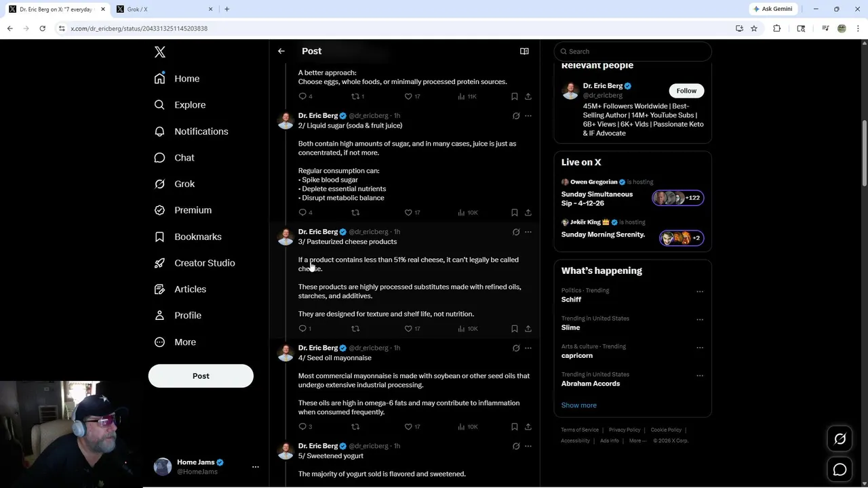This screenshot has width=868, height=488.
Task: Go back using the Post header arrow
Action: coord(281,52)
